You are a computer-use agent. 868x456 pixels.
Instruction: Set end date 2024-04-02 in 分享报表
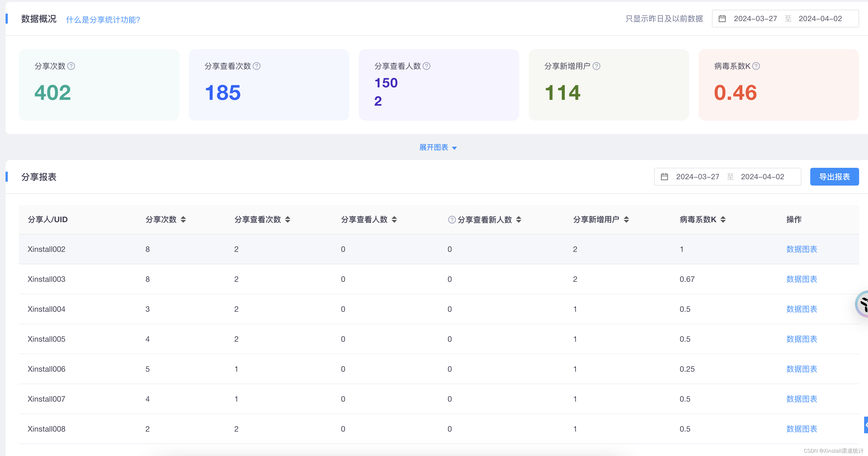point(762,177)
